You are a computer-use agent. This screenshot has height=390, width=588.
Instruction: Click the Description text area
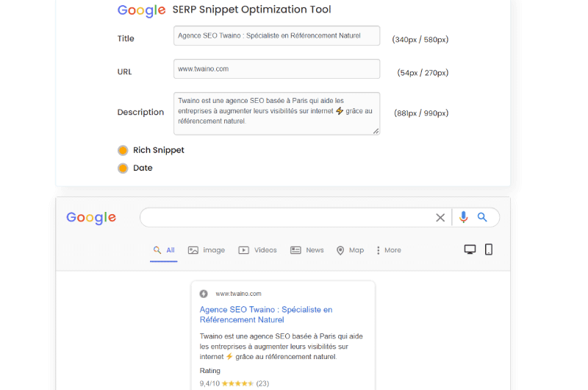[277, 113]
